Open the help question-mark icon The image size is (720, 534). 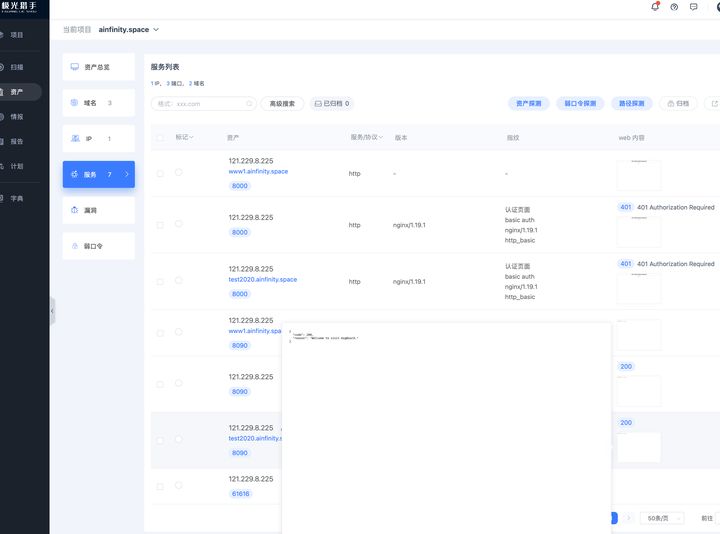click(674, 7)
